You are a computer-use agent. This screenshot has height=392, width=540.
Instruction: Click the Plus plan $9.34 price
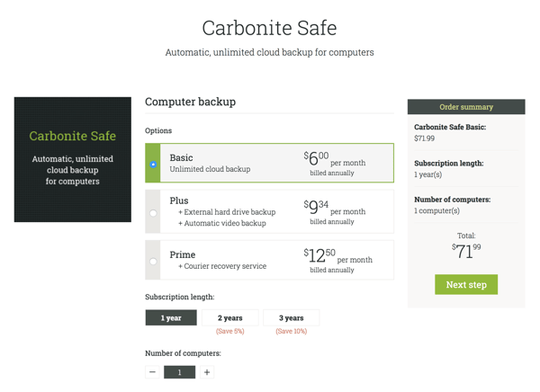[x=316, y=207]
